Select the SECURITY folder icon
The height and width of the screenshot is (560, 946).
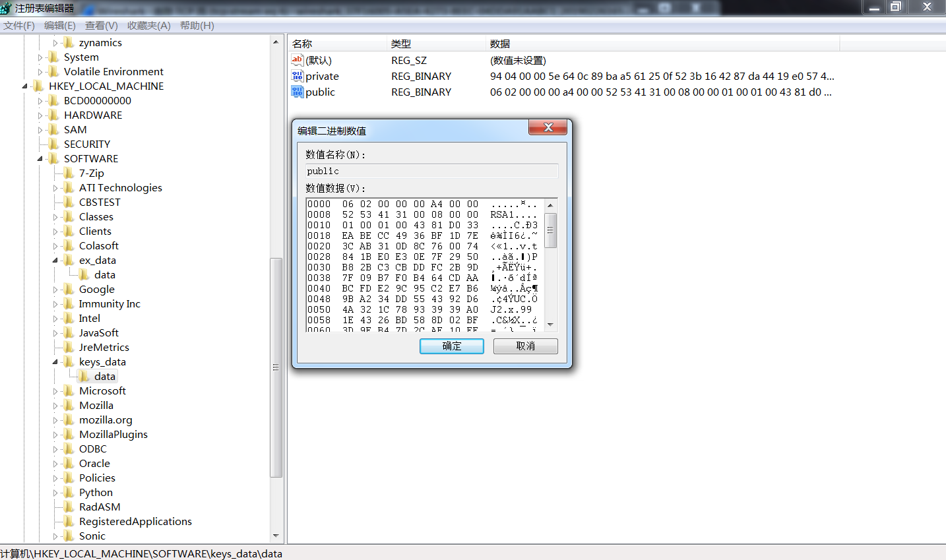click(54, 144)
